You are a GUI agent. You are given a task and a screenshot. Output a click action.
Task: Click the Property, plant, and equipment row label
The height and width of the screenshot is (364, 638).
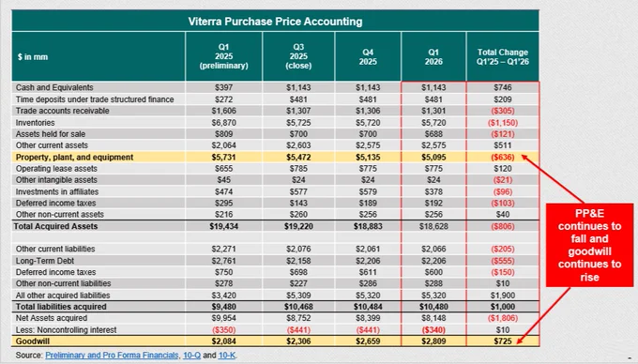[74, 157]
